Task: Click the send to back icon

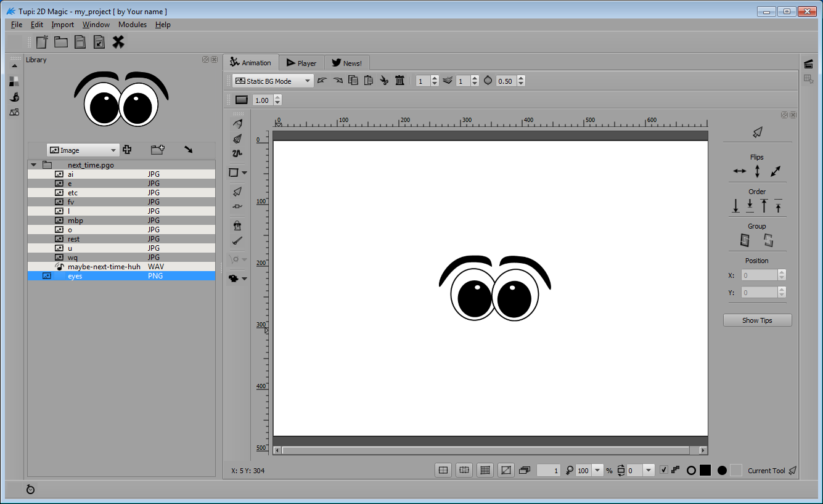Action: [x=735, y=206]
